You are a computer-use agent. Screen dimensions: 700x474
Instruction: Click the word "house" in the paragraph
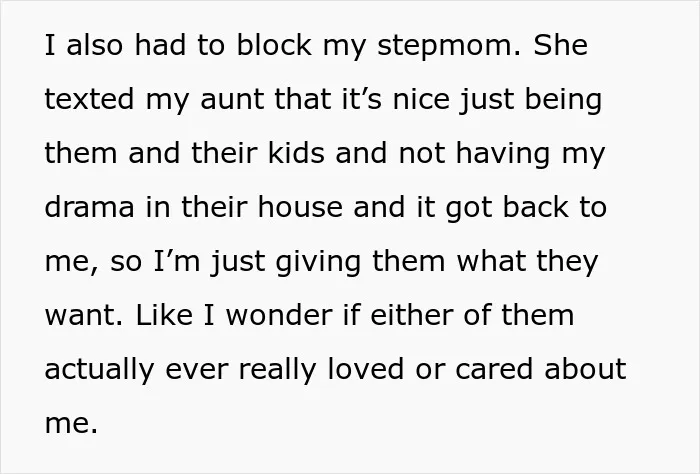[300, 208]
